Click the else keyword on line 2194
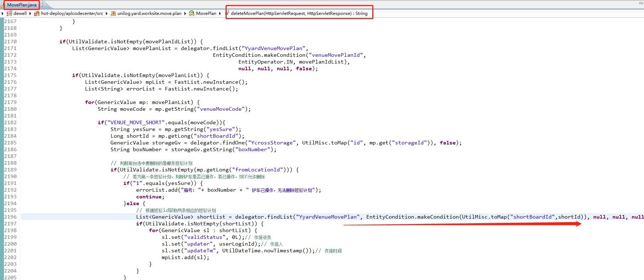Image resolution: width=644 pixels, height=280 pixels. pos(133,203)
